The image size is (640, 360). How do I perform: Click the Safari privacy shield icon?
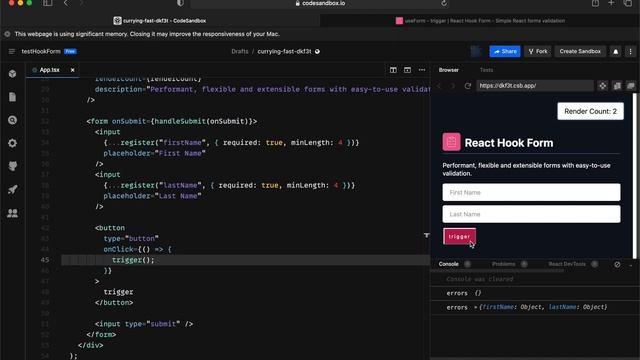pyautogui.click(x=180, y=3)
